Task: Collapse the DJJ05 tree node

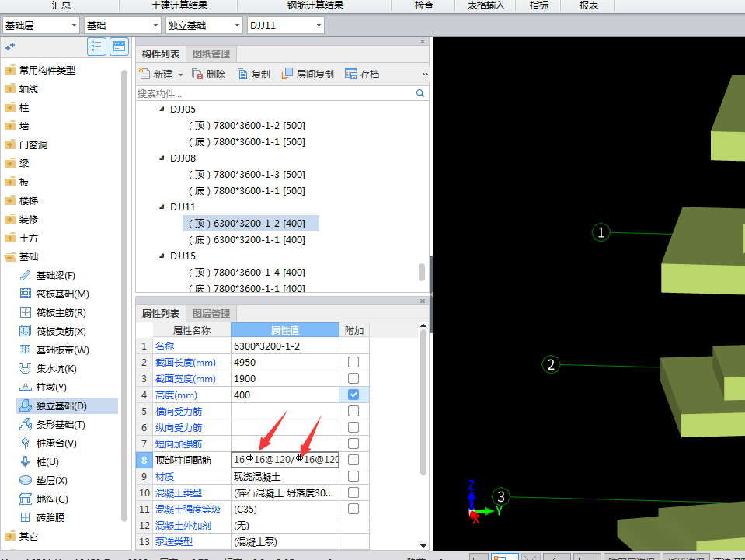Action: coord(162,110)
